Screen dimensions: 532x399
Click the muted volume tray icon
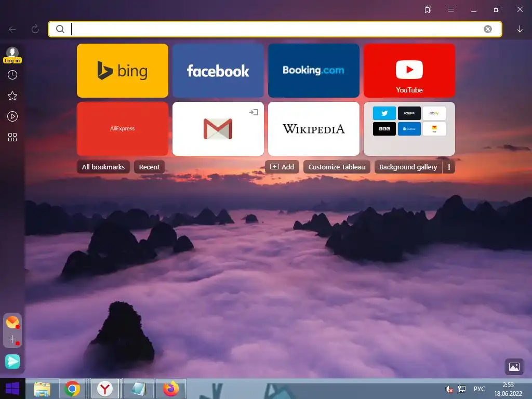[449, 389]
